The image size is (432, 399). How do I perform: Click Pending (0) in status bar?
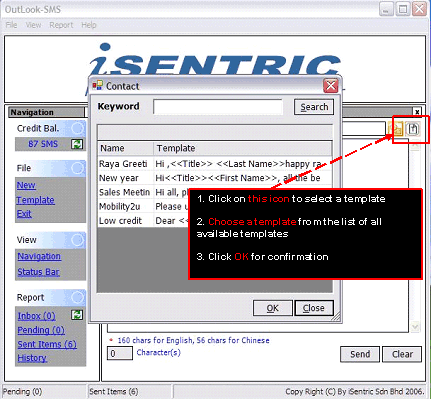23,391
